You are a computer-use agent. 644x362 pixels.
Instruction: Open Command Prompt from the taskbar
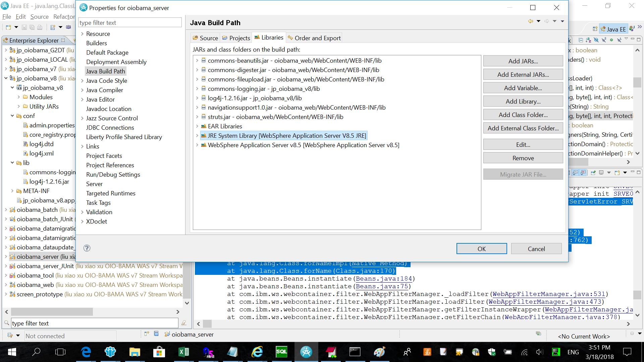pos(355,352)
